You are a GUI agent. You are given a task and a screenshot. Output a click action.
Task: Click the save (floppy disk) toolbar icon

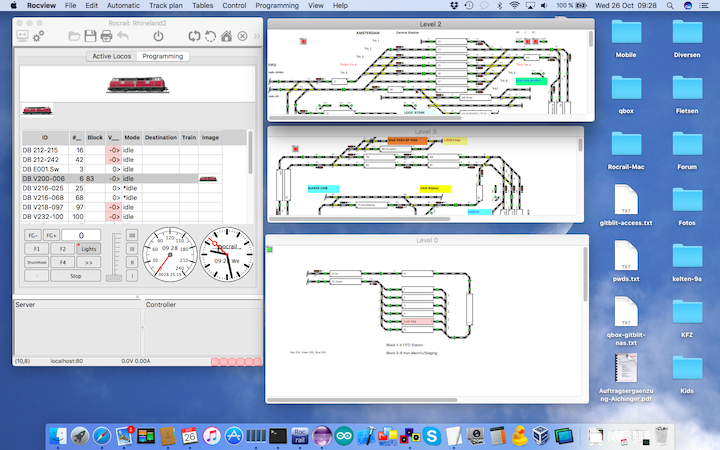90,36
